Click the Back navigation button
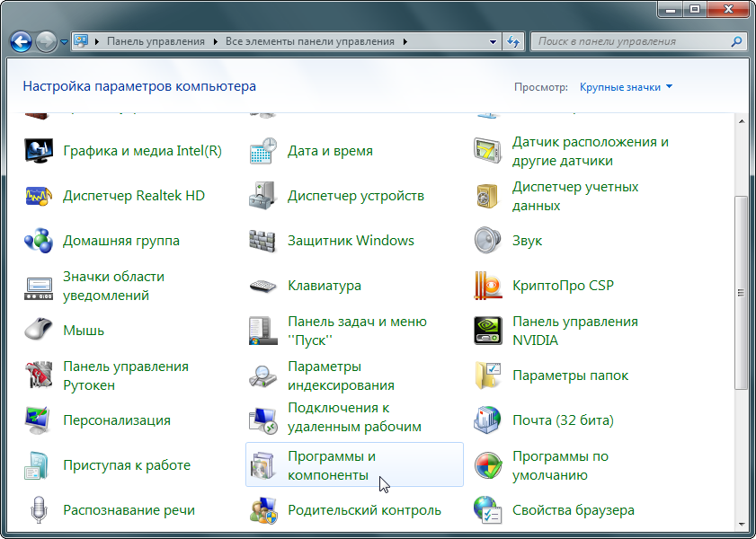The width and height of the screenshot is (756, 539). (22, 42)
